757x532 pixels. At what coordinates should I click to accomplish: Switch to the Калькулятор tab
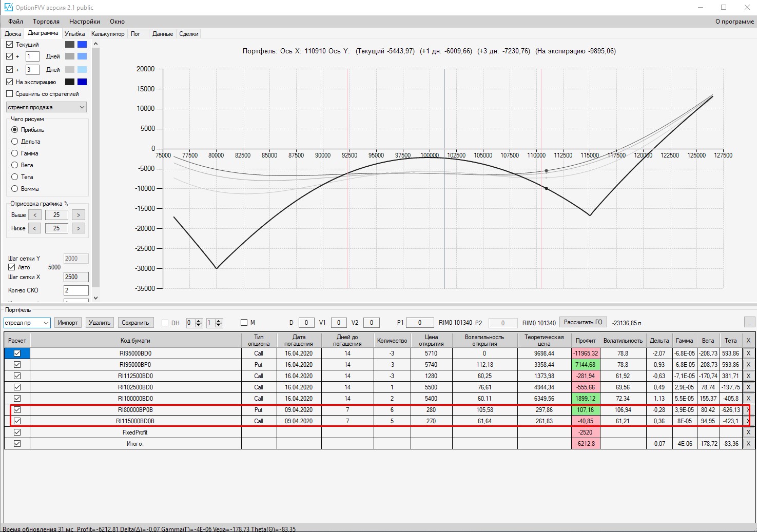[x=108, y=34]
